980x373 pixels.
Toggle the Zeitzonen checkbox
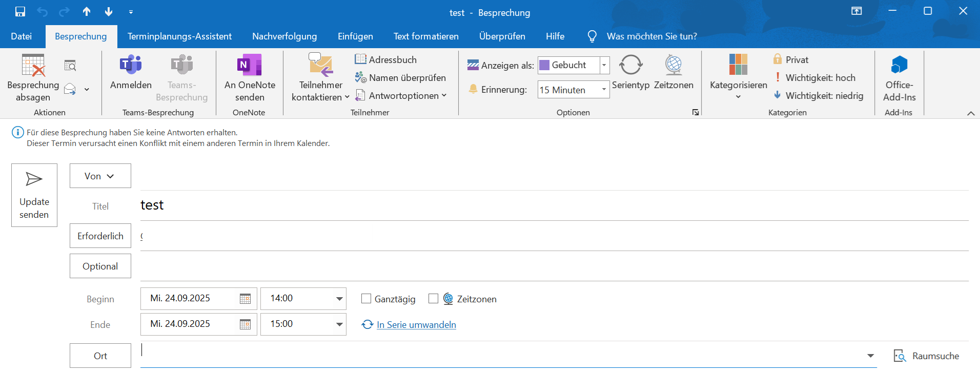coord(433,299)
